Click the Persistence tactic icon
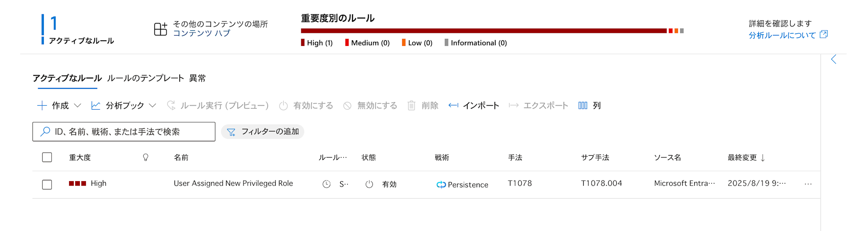The image size is (868, 231). tap(441, 185)
